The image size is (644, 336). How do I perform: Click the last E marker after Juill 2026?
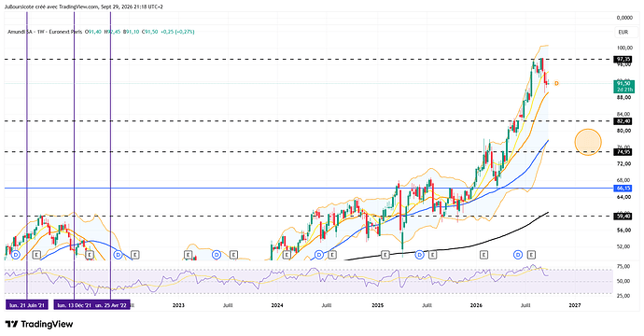click(x=531, y=255)
